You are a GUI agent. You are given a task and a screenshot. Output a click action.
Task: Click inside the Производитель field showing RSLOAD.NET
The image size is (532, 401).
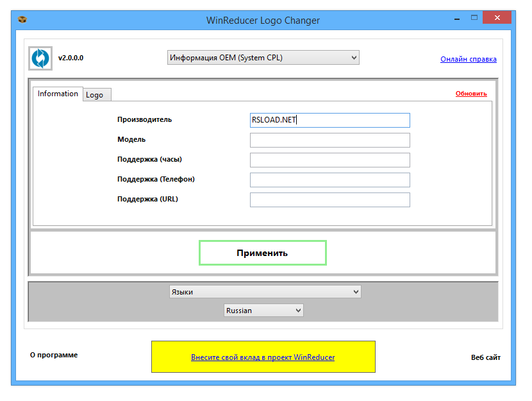(x=329, y=120)
